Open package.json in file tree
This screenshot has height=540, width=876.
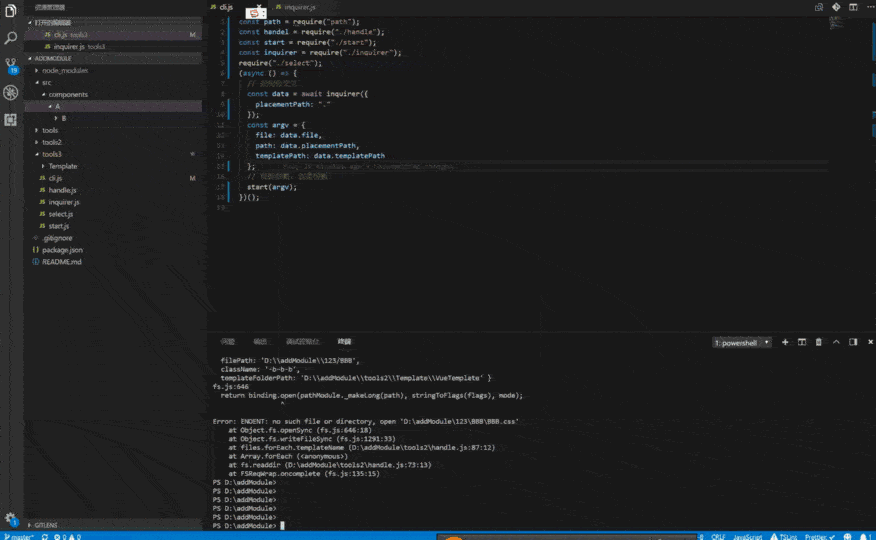click(x=113, y=250)
